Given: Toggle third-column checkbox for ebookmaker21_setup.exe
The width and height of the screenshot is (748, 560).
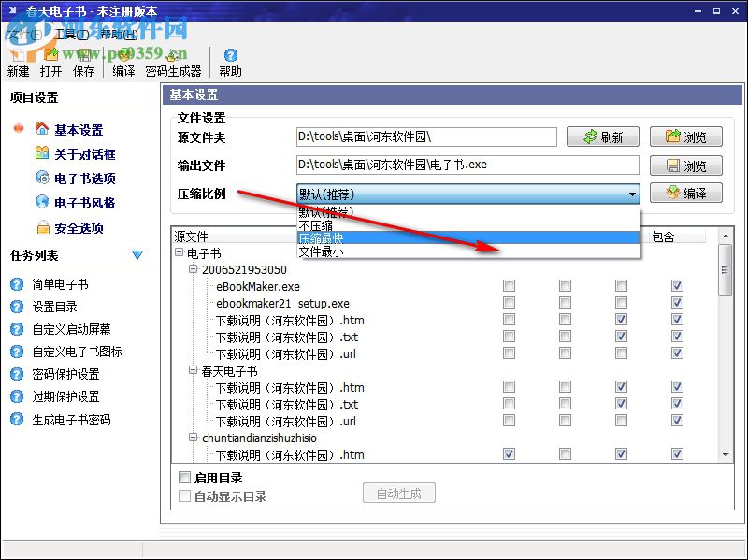Looking at the screenshot, I should (621, 302).
